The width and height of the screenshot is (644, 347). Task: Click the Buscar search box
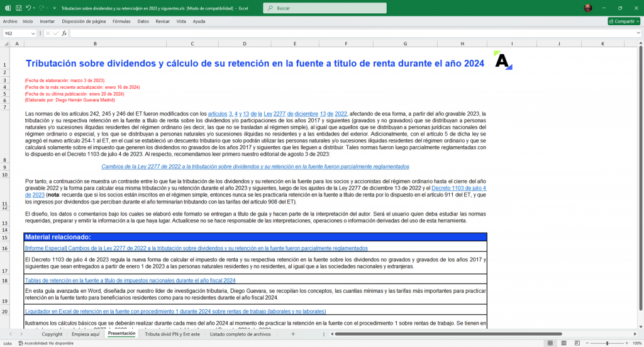[x=325, y=8]
